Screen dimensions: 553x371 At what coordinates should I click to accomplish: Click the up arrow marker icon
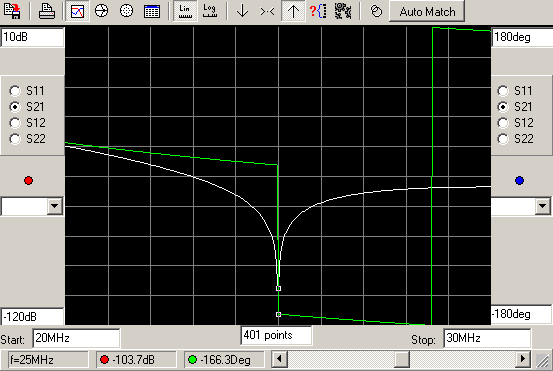tap(293, 11)
